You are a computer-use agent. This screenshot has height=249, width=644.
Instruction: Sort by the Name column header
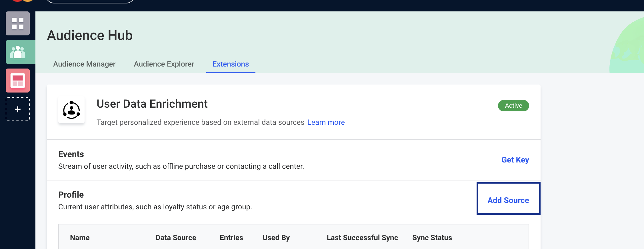point(80,238)
